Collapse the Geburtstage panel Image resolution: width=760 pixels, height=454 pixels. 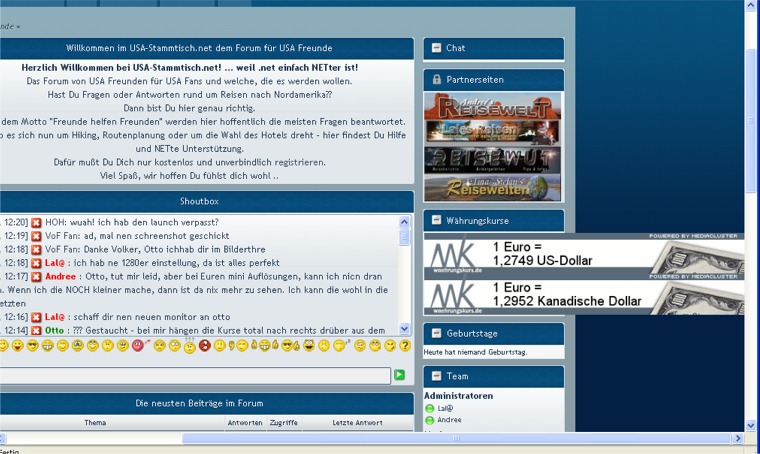tap(436, 333)
